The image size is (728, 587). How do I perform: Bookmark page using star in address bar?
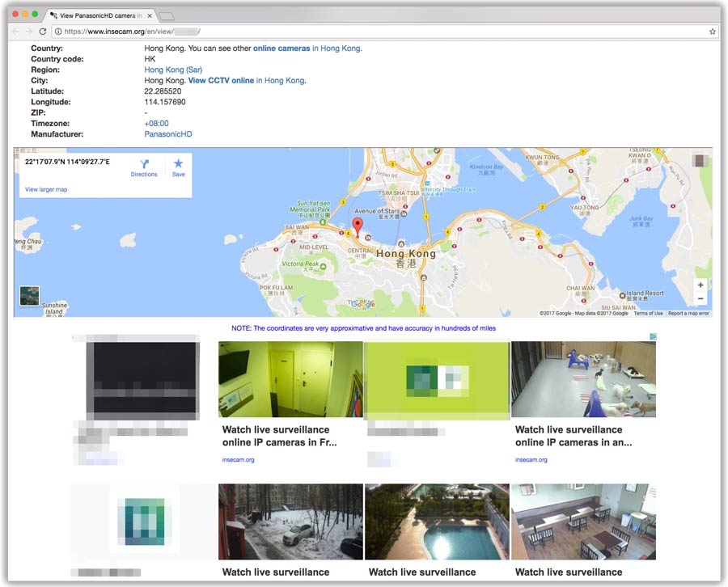pos(712,32)
